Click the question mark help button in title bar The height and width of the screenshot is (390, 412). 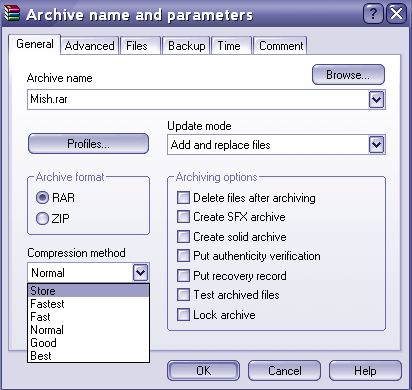coord(373,14)
